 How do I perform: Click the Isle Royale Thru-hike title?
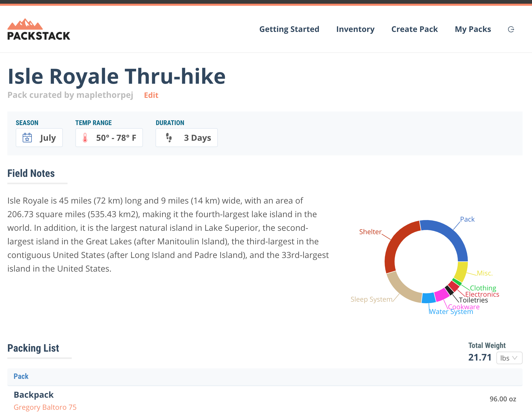coord(117,76)
